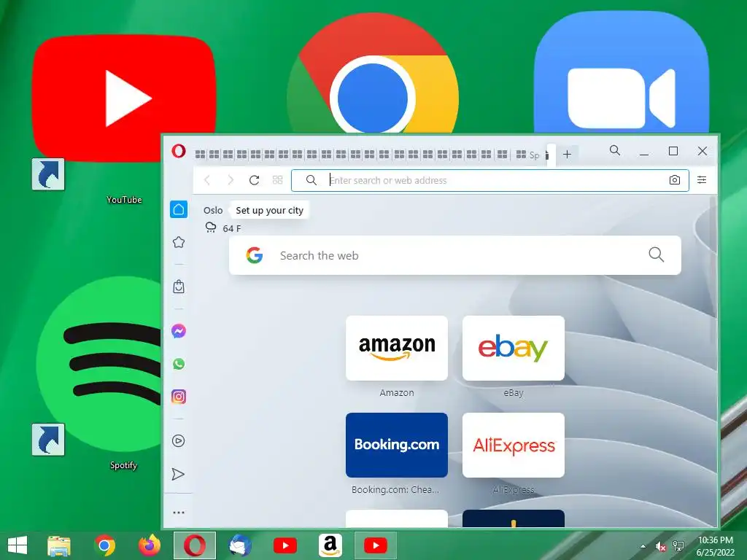The image size is (747, 560).
Task: Click the Google logo in search box
Action: tap(255, 255)
